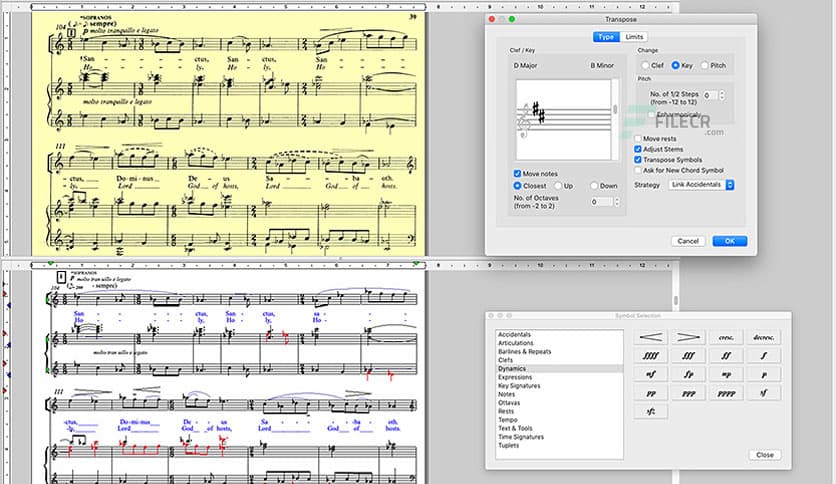Select the forte f symbol
The image size is (836, 484).
pos(763,356)
